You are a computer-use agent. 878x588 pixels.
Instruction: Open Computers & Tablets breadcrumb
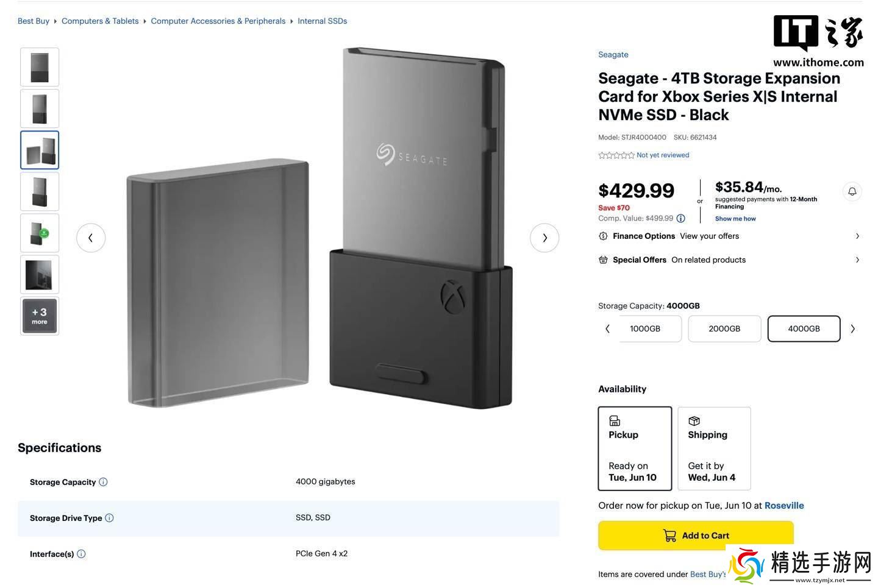100,21
